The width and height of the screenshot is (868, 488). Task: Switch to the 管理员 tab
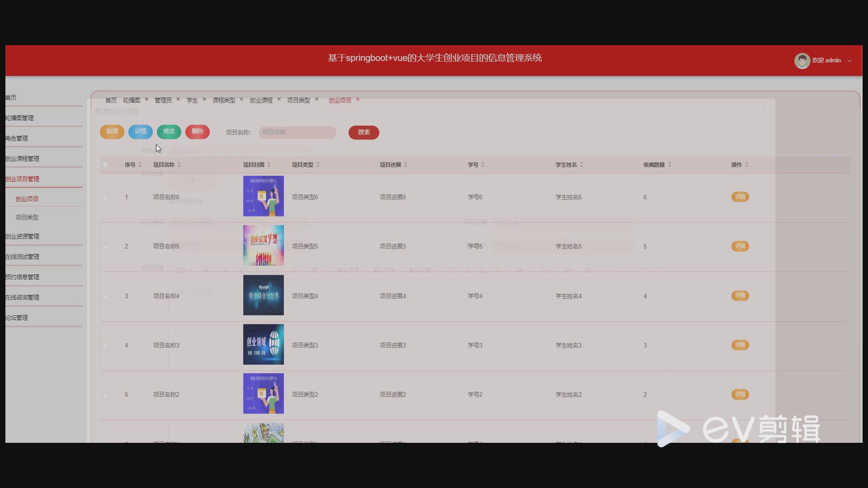(x=163, y=100)
